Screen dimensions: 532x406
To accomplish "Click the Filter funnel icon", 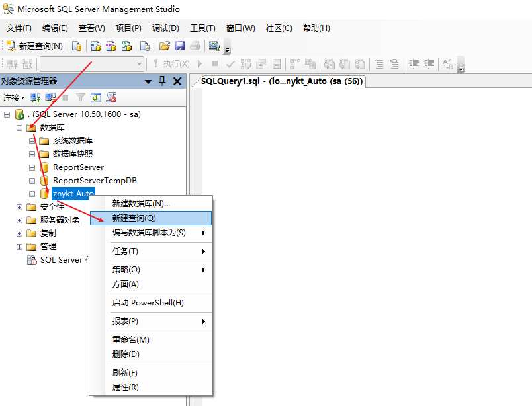I will [81, 98].
